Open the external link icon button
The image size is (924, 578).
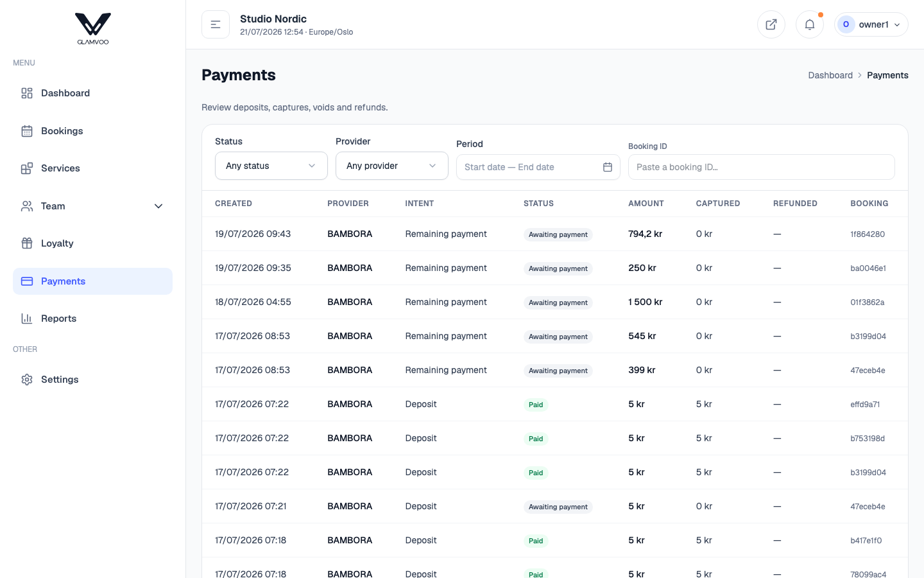(x=771, y=24)
